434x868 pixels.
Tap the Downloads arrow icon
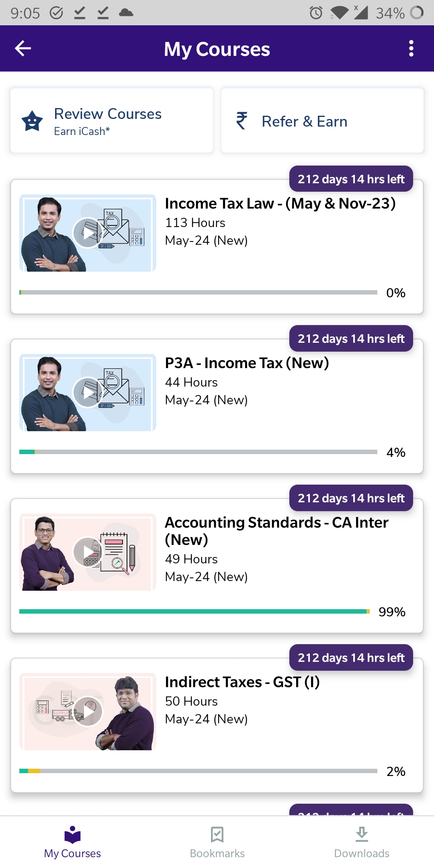(362, 835)
